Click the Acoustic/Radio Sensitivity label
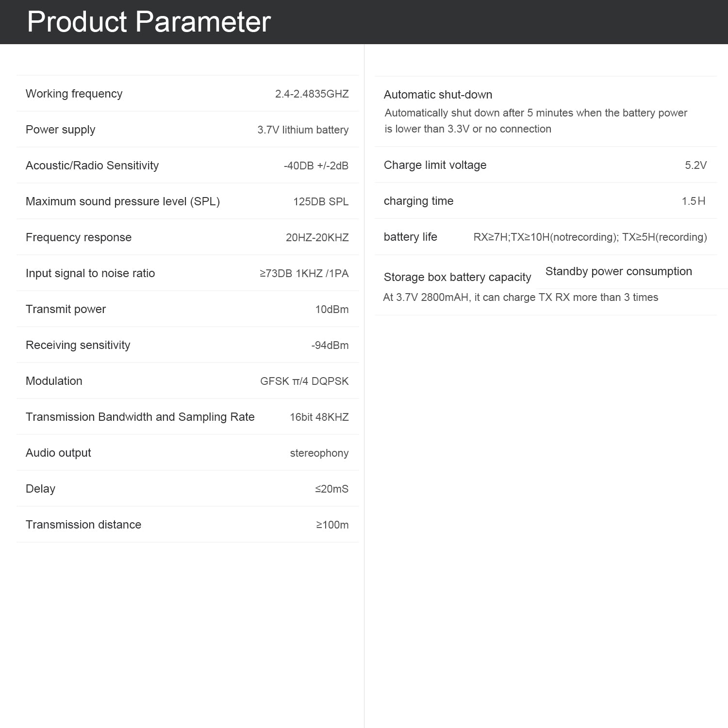The image size is (728, 728). point(92,165)
